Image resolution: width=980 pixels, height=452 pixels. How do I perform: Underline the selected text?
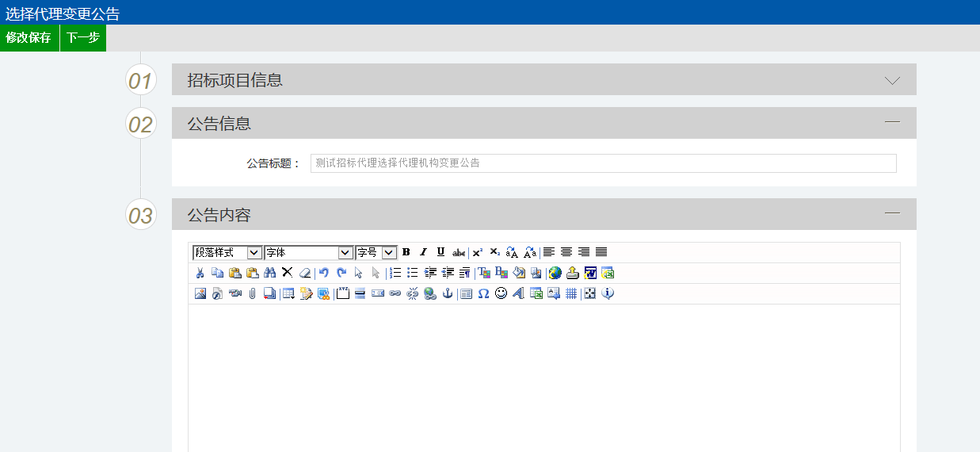coord(440,252)
